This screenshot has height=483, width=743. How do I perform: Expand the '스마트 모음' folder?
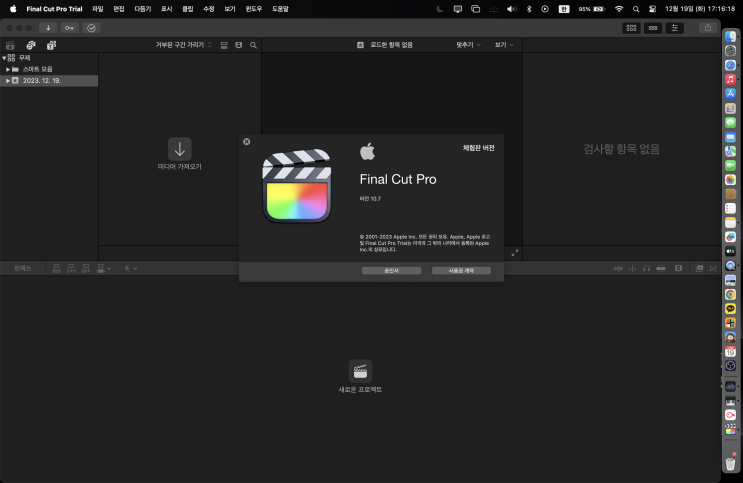tap(8, 69)
